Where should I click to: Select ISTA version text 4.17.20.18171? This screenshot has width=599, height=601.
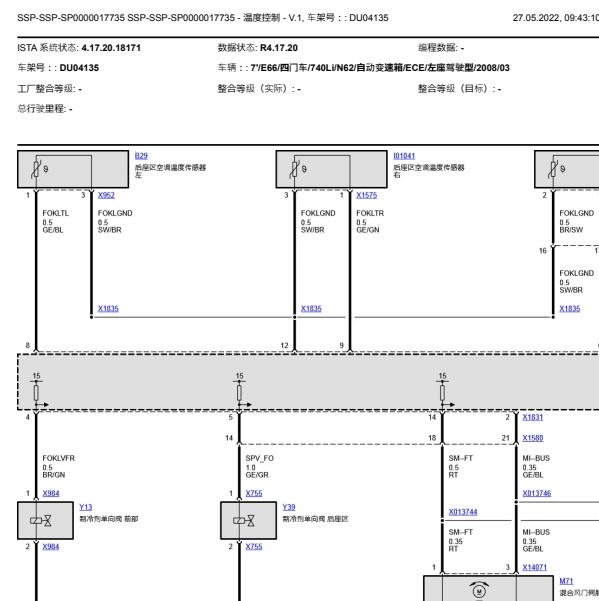coord(111,48)
